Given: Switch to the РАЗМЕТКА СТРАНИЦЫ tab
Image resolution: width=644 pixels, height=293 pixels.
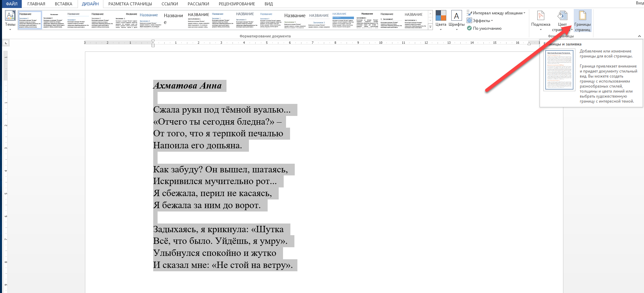Looking at the screenshot, I should [x=130, y=4].
